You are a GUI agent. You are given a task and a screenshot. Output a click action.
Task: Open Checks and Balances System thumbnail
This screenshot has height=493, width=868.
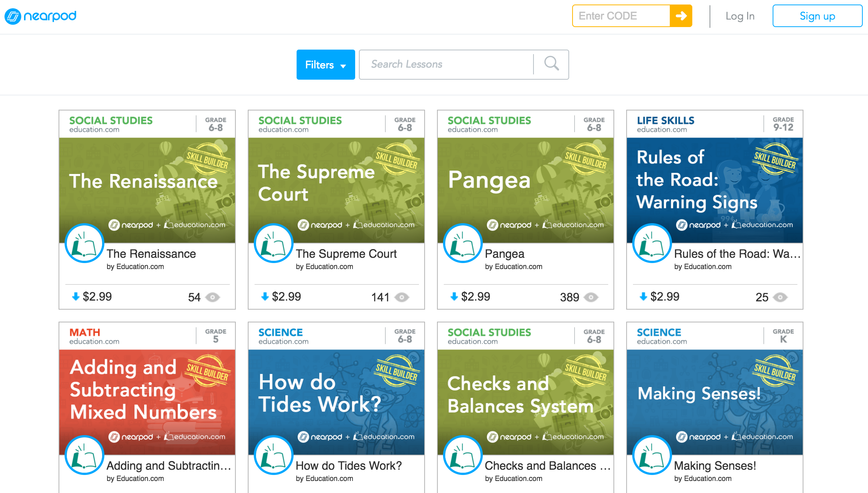click(526, 402)
